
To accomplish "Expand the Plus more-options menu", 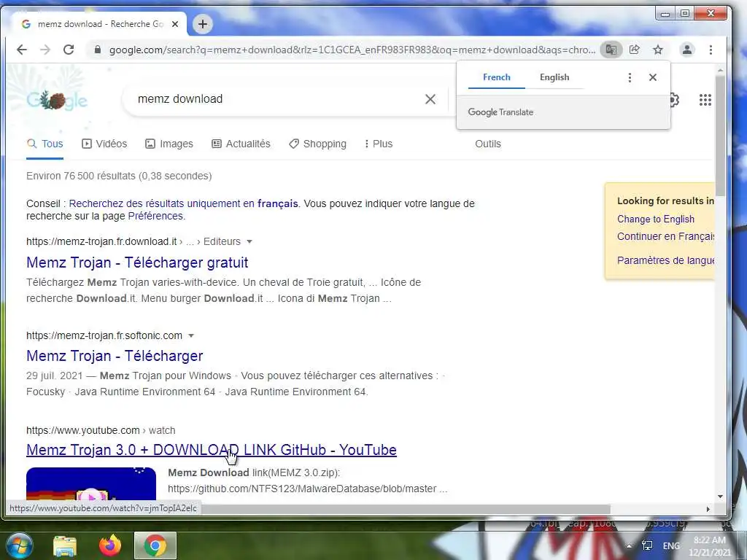I will tap(379, 144).
